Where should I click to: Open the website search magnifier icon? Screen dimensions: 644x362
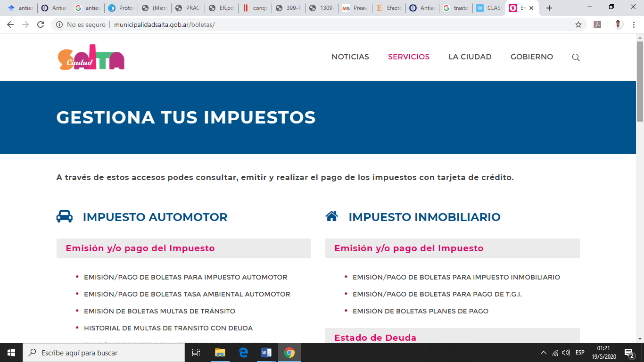click(576, 58)
